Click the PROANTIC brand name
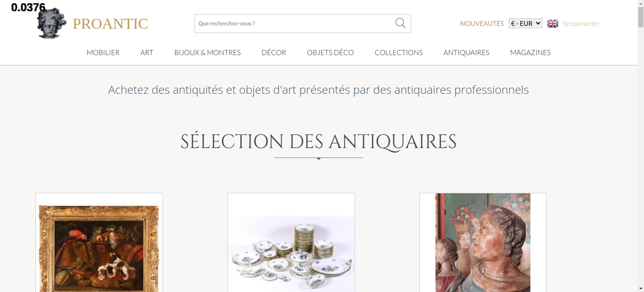This screenshot has width=644, height=292. coord(110,24)
